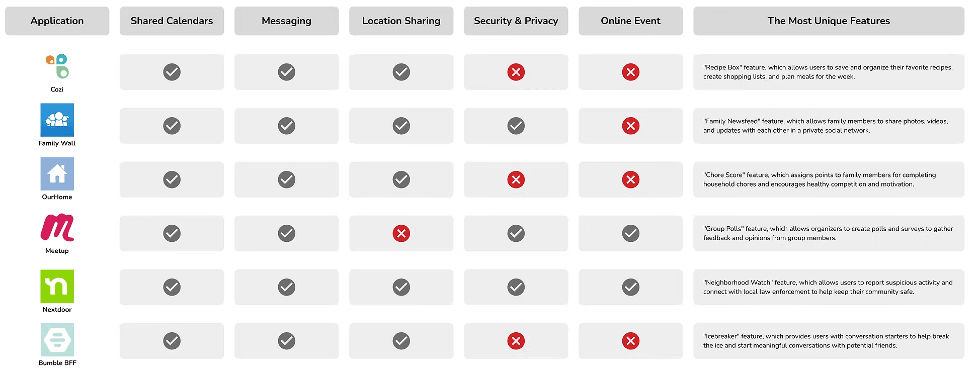The width and height of the screenshot is (980, 371).
Task: Click the Shared Calendars column header
Action: (172, 21)
